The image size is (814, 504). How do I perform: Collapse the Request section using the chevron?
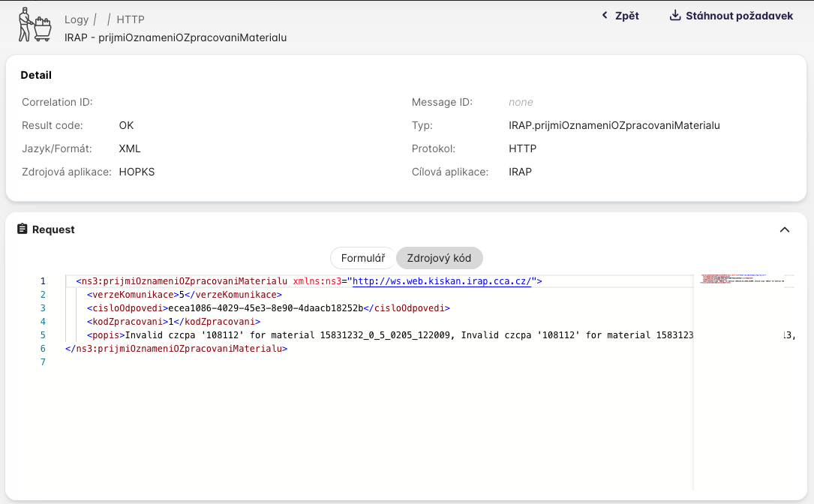pos(785,229)
